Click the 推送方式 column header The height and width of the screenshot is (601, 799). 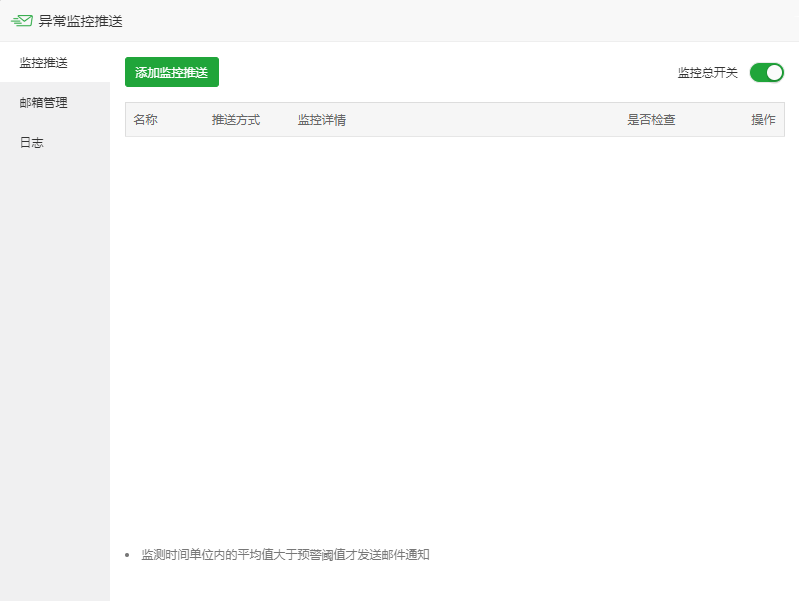pyautogui.click(x=236, y=120)
